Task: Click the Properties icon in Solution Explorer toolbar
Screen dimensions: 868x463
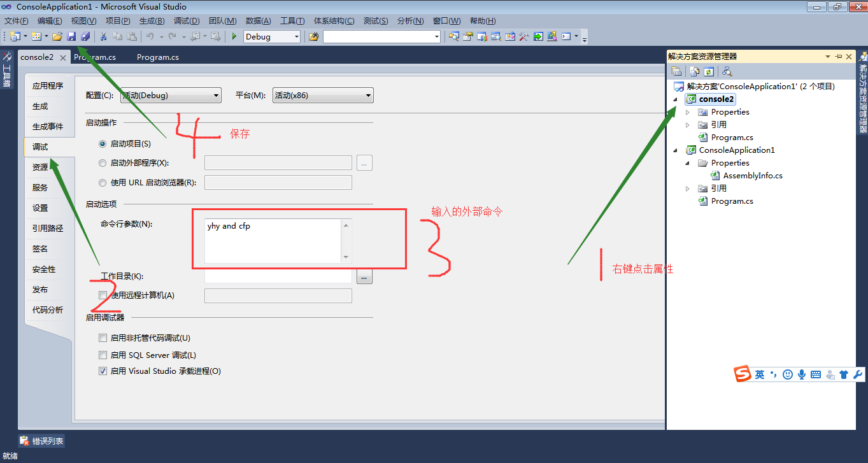Action: (677, 71)
